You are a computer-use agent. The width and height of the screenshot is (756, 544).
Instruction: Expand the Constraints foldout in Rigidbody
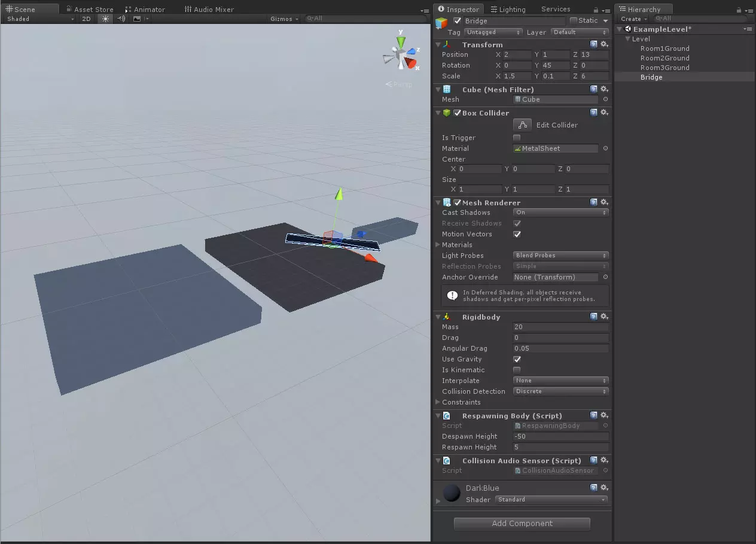pyautogui.click(x=438, y=402)
